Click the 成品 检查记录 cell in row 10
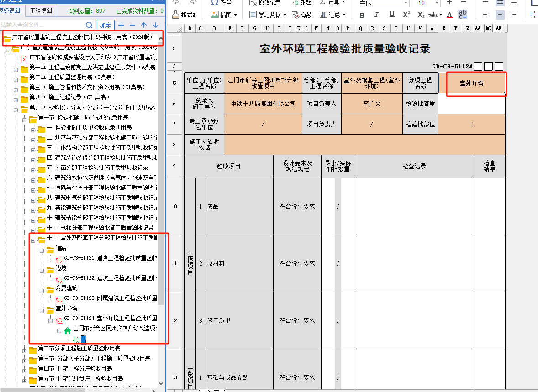 point(414,206)
